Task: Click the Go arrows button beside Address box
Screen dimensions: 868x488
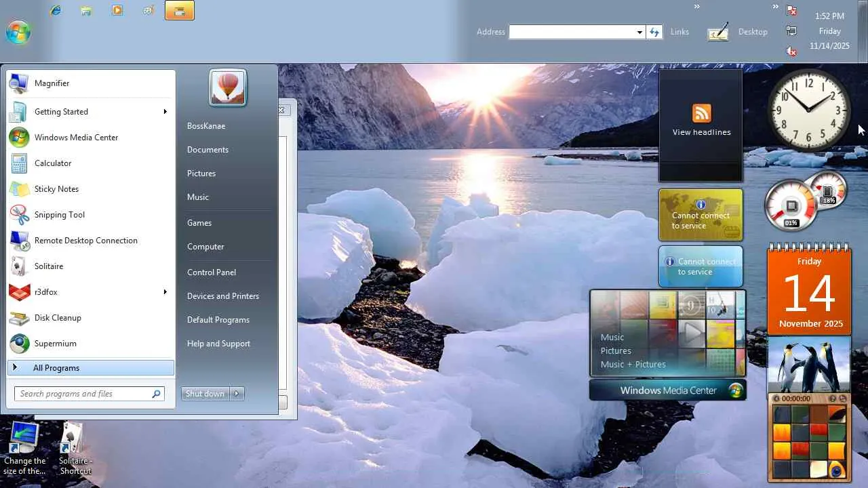Action: 654,32
